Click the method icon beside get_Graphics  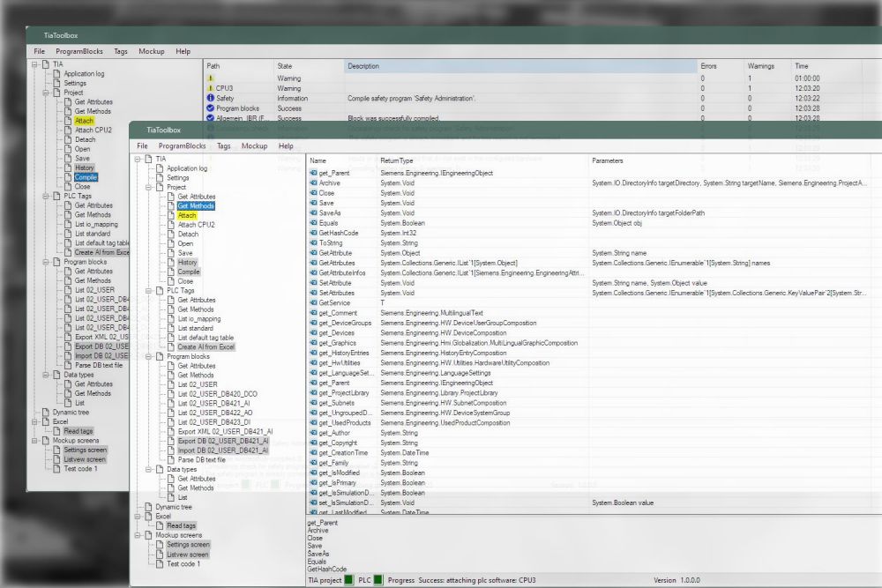coord(313,343)
